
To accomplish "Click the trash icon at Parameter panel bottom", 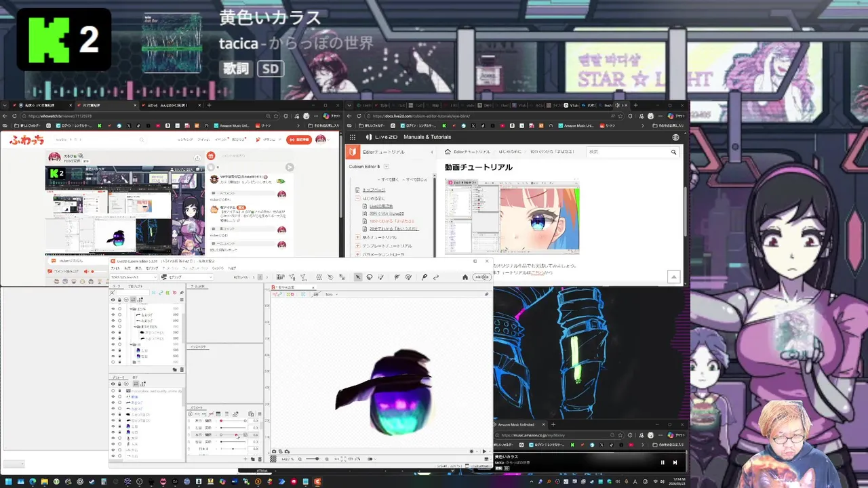I will click(x=260, y=459).
